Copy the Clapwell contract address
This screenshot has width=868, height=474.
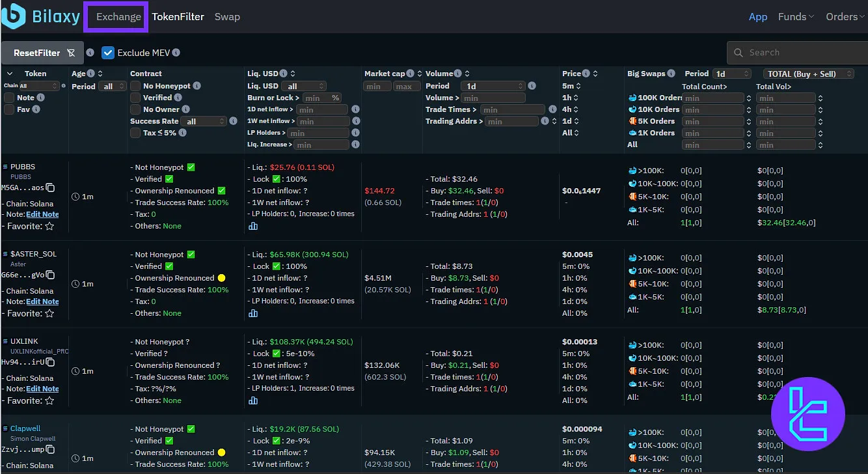[x=50, y=450]
